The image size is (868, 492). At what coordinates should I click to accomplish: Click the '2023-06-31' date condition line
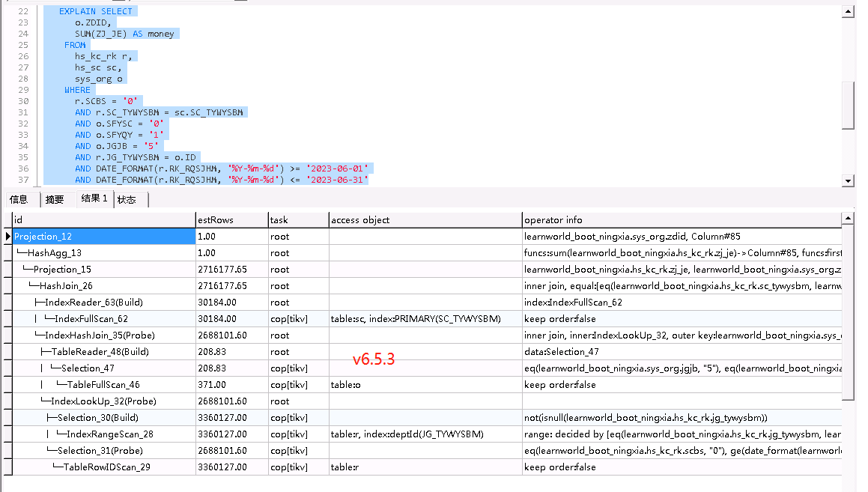pyautogui.click(x=222, y=180)
